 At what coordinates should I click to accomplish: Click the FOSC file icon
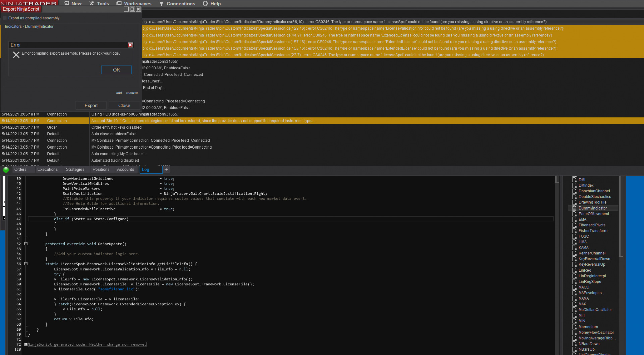pyautogui.click(x=574, y=237)
